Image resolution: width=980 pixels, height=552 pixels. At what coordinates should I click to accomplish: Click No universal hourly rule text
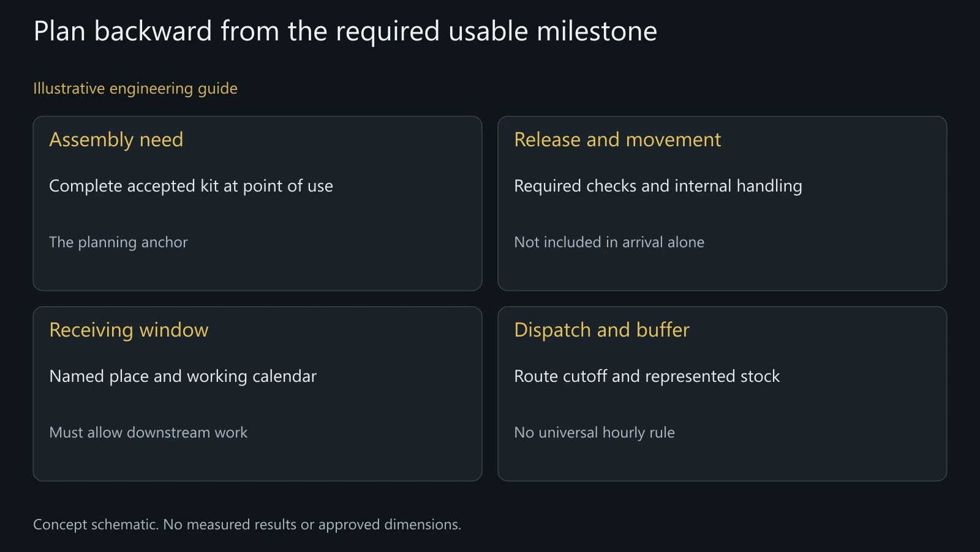click(594, 433)
